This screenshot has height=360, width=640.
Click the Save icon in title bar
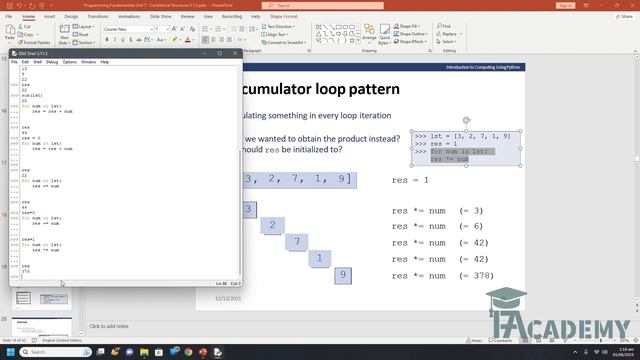[9, 5]
